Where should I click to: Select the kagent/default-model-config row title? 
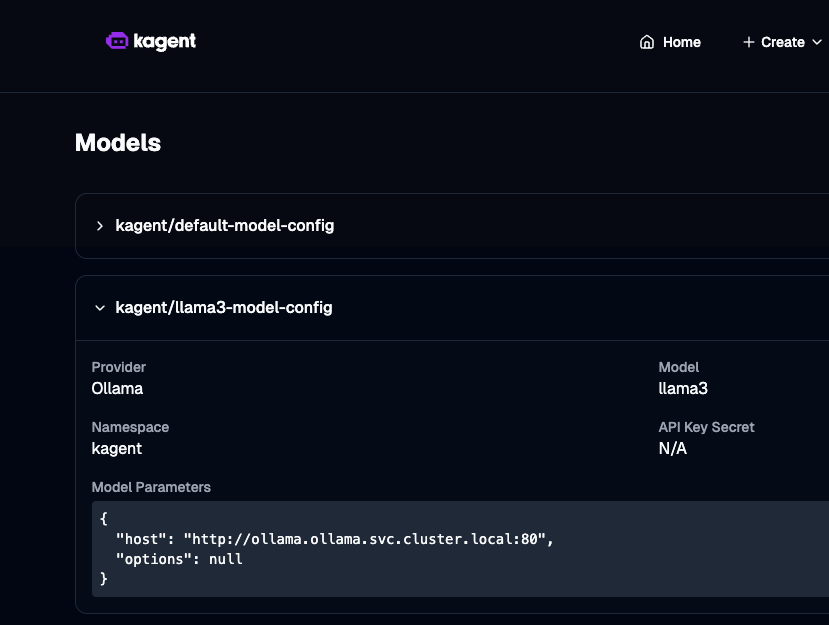(224, 226)
